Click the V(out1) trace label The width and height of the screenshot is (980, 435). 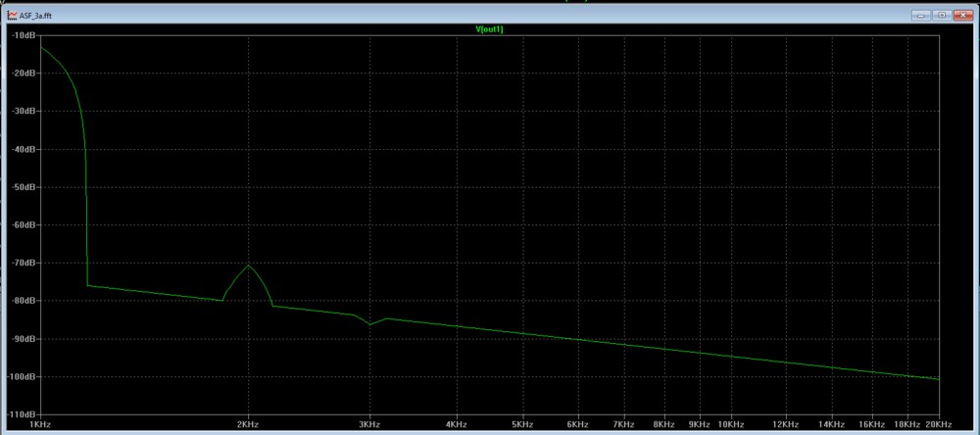tap(489, 29)
